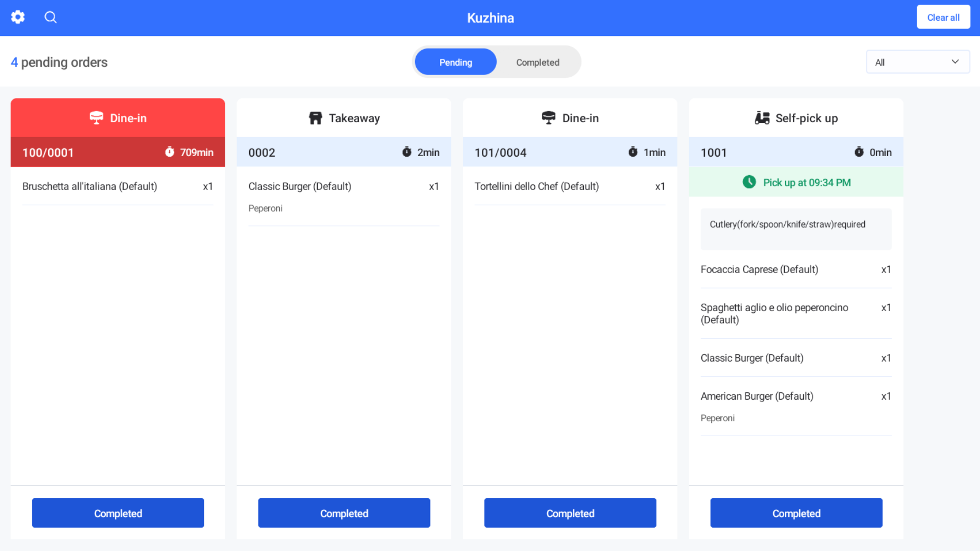Select Spaghetti aglio e olio peperoncino item

click(x=796, y=313)
